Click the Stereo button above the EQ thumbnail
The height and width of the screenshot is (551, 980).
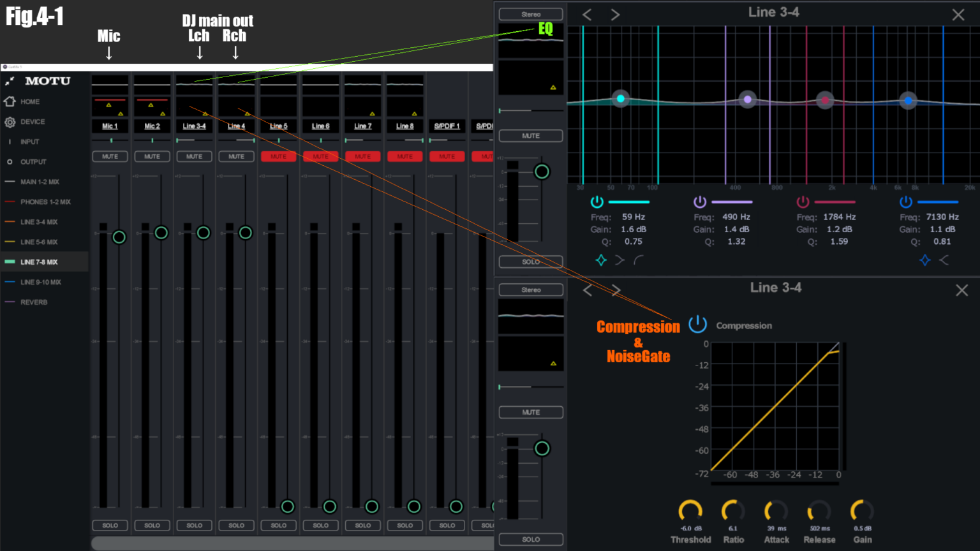(x=531, y=14)
